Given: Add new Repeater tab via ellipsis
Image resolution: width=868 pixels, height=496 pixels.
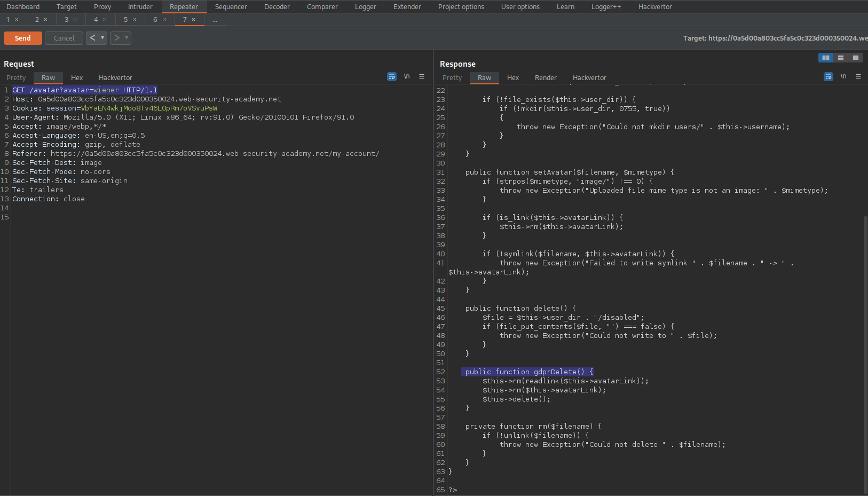Looking at the screenshot, I should tap(215, 20).
